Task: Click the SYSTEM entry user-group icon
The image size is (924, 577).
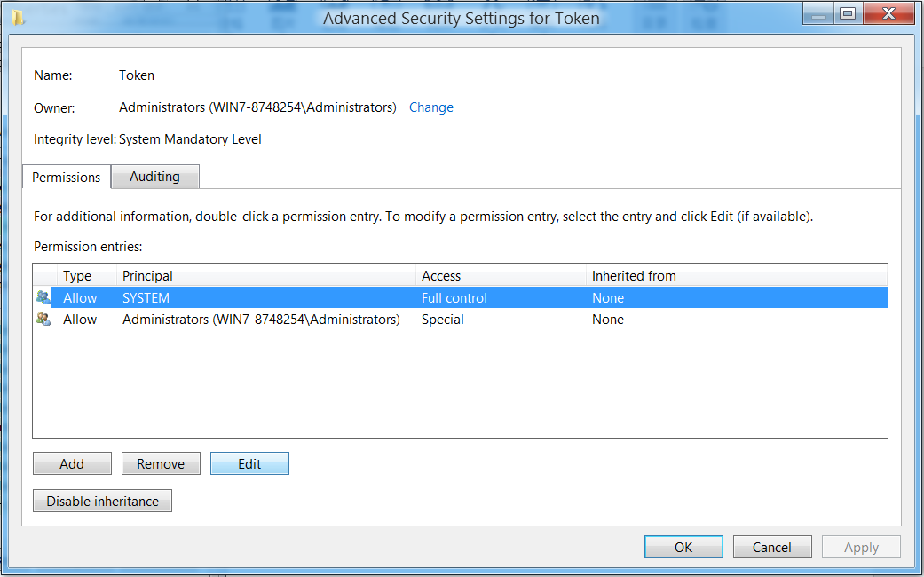Action: [x=43, y=297]
